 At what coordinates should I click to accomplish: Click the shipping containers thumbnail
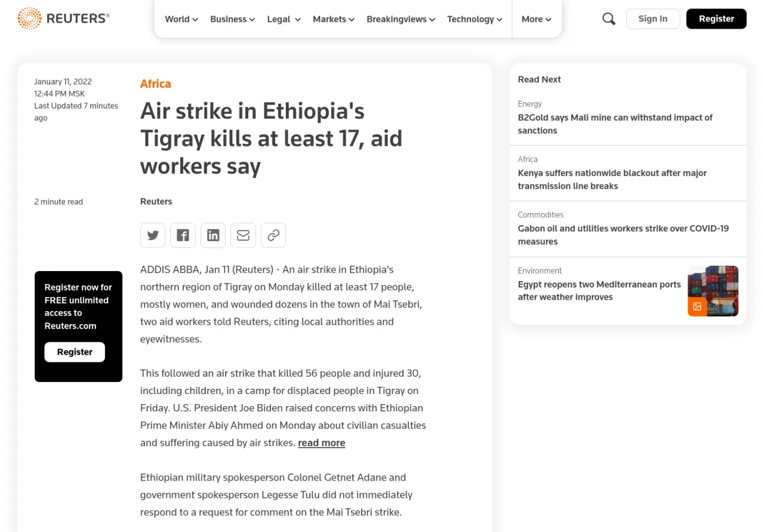coord(713,291)
